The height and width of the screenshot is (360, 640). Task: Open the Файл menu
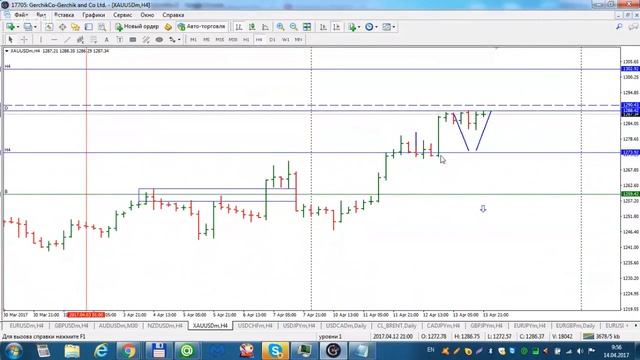tap(21, 15)
